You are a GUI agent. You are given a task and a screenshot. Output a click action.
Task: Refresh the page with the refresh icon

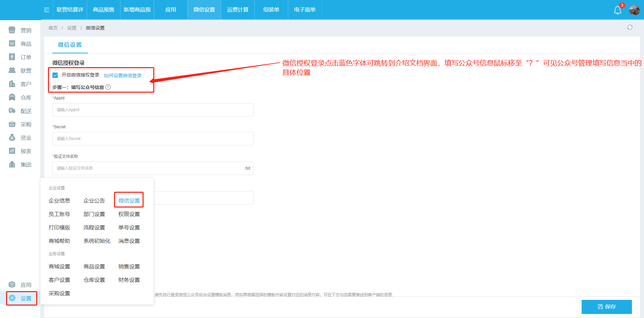[630, 27]
